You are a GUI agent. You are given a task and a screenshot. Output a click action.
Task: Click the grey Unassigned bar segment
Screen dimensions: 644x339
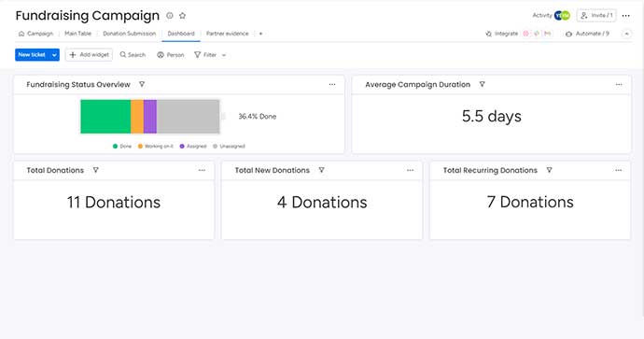[x=189, y=117]
